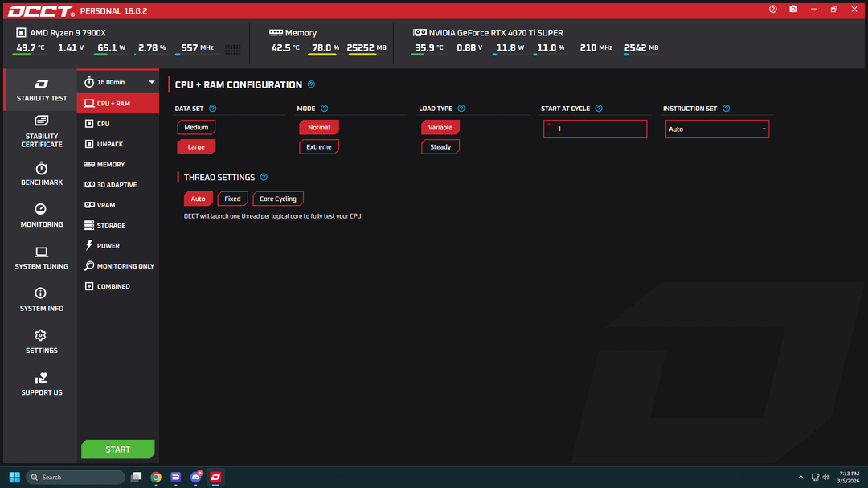The height and width of the screenshot is (488, 868).
Task: Click help icon next to Data Set
Action: point(213,109)
